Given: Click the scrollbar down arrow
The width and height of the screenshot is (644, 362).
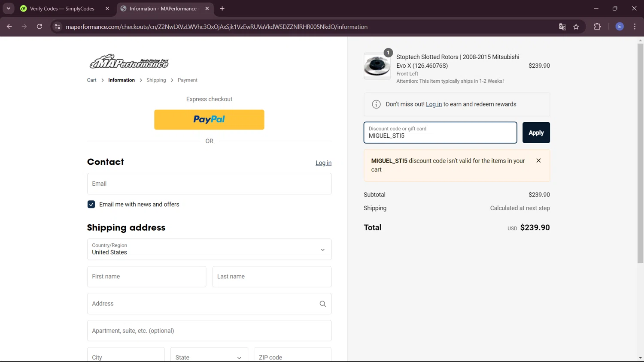Looking at the screenshot, I should pyautogui.click(x=640, y=358).
